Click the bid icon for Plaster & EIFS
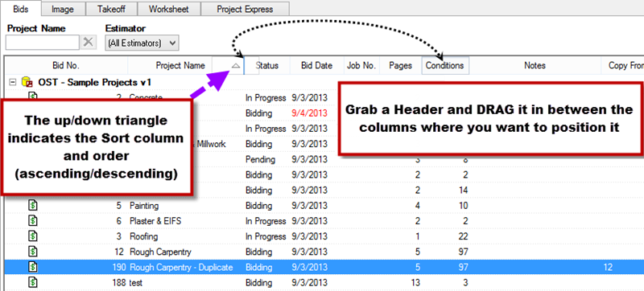Screen dimensions: 644x291 33,220
